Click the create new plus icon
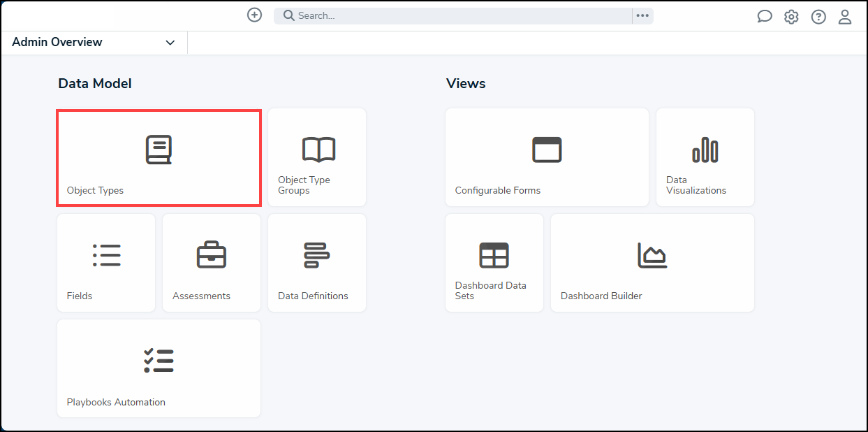868x432 pixels. tap(254, 14)
